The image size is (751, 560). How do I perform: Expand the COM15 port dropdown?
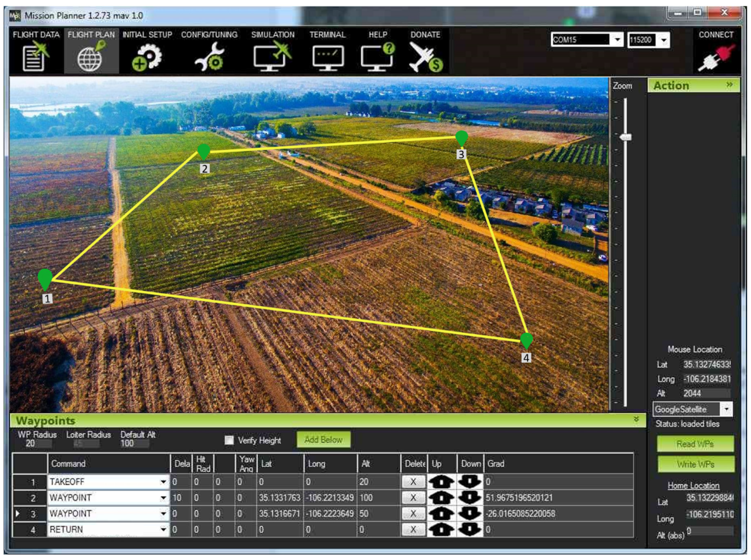[617, 40]
